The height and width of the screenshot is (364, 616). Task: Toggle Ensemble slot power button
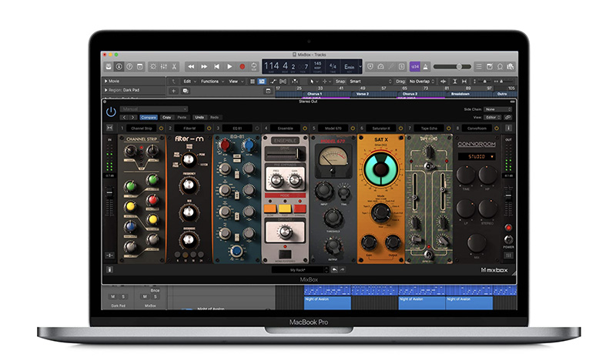(x=305, y=128)
